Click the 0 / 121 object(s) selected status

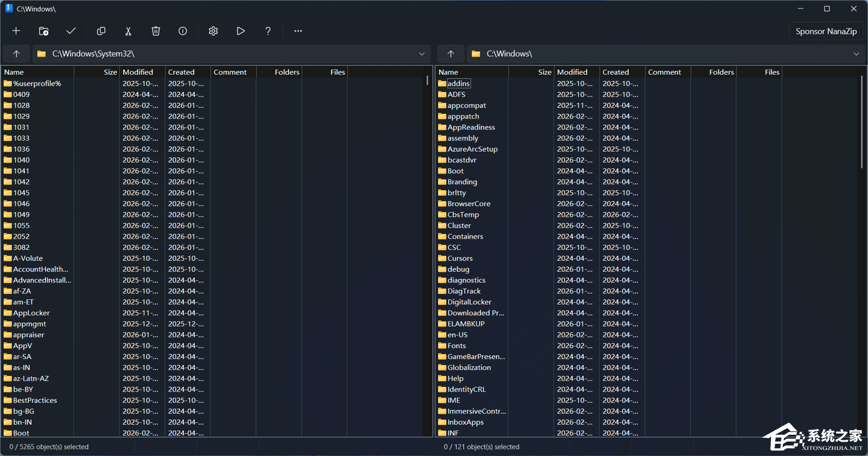(x=482, y=447)
